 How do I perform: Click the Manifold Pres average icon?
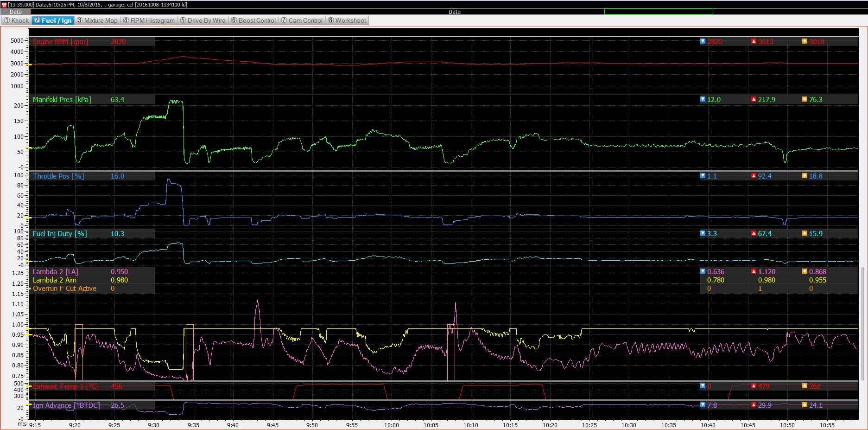point(805,99)
